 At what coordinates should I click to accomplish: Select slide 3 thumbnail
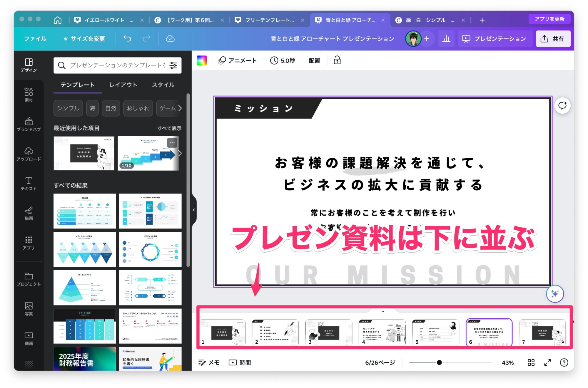coord(328,332)
